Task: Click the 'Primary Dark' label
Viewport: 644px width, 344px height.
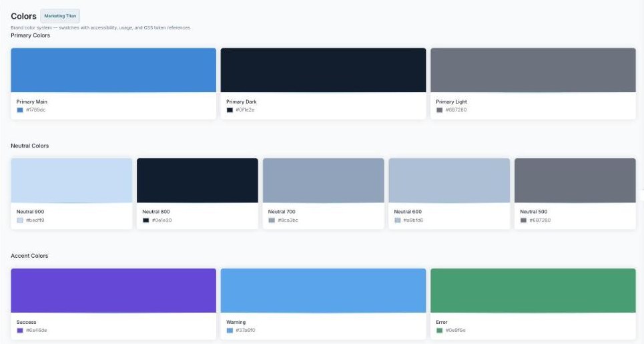Action: (x=241, y=102)
